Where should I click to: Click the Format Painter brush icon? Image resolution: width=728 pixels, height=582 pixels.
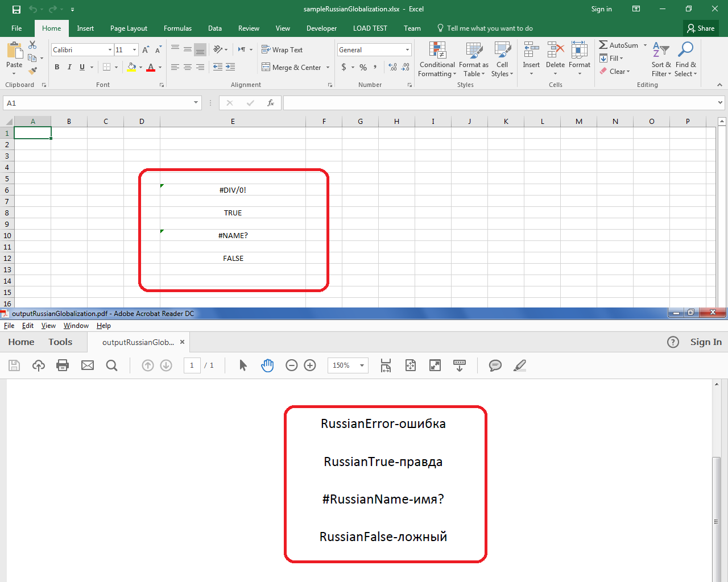click(x=32, y=71)
